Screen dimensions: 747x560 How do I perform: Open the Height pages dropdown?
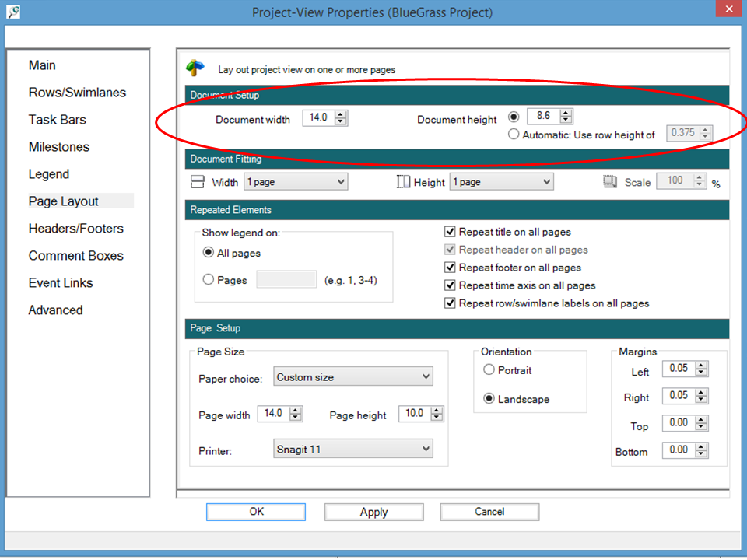point(502,182)
